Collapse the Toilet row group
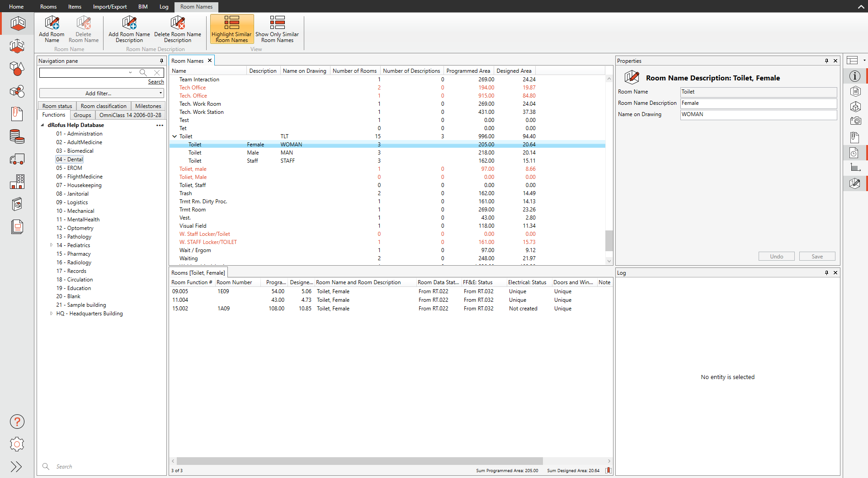The height and width of the screenshot is (478, 868). pyautogui.click(x=175, y=136)
